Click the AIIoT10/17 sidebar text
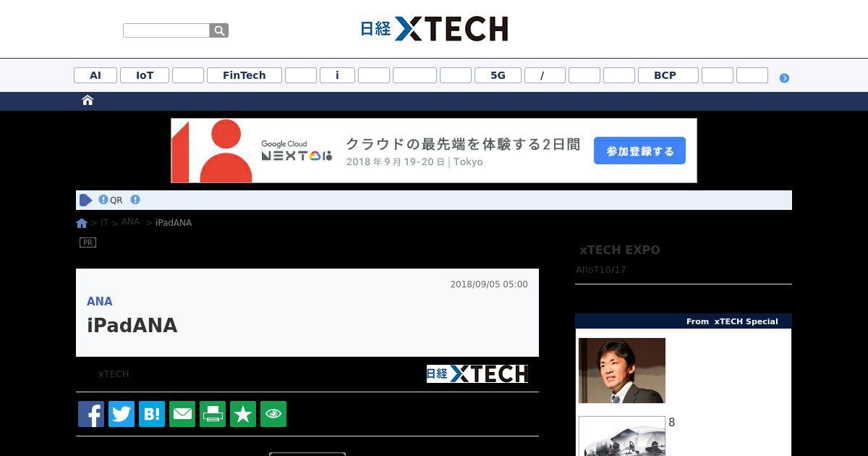Screen dimensions: 868x456 [601, 270]
